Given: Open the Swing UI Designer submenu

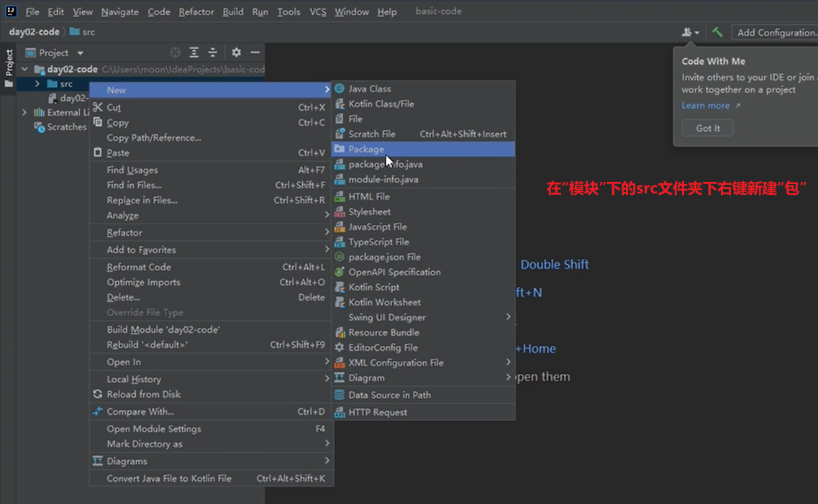Looking at the screenshot, I should click(423, 317).
